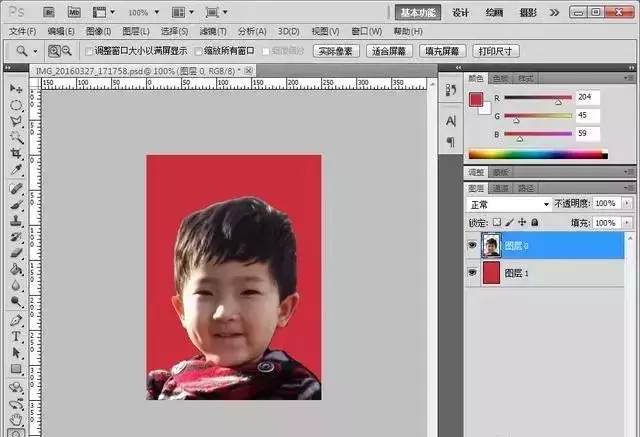Select the Healing Brush tool

16,189
